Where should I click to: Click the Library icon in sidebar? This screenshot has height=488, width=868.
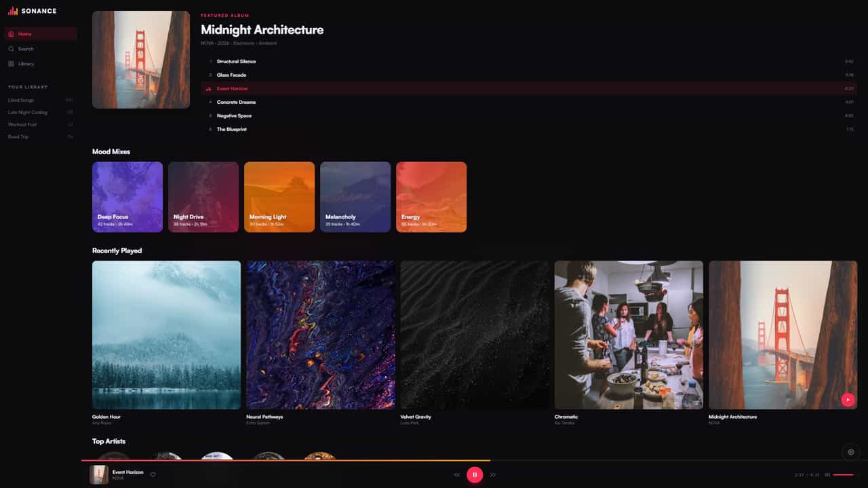12,64
